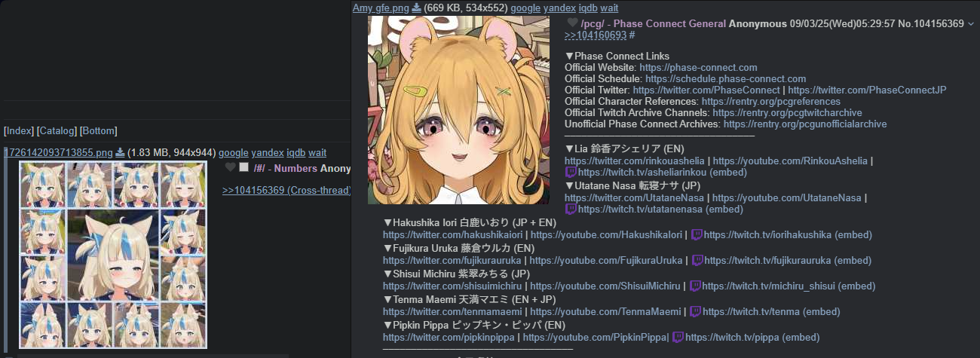
Task: Click Twitch icon before iorihakushika link
Action: tap(697, 234)
